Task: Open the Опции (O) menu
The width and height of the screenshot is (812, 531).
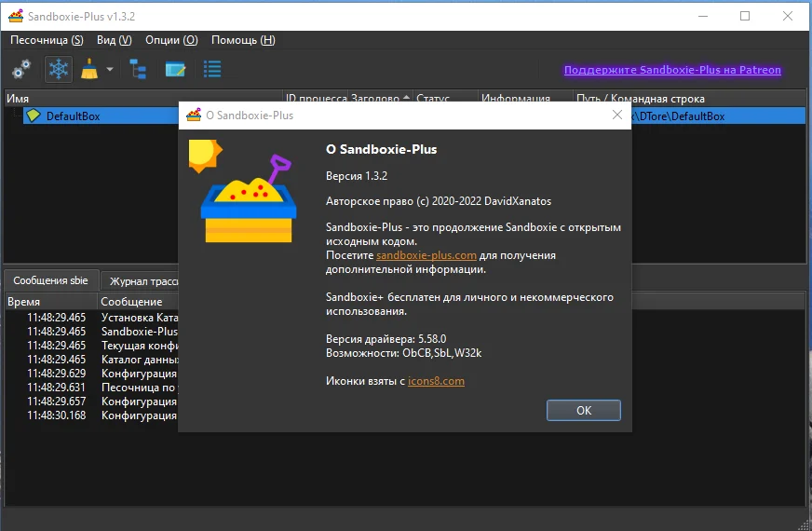Action: [171, 40]
